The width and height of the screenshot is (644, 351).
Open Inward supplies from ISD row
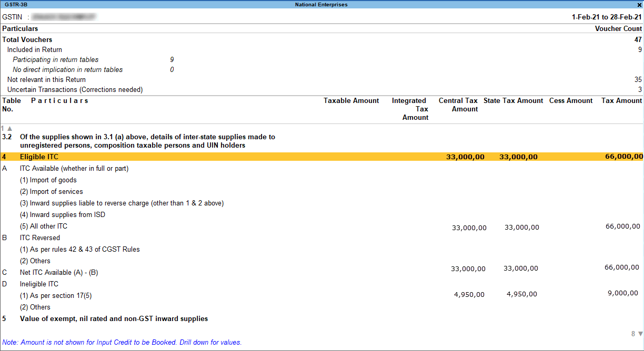click(x=63, y=214)
